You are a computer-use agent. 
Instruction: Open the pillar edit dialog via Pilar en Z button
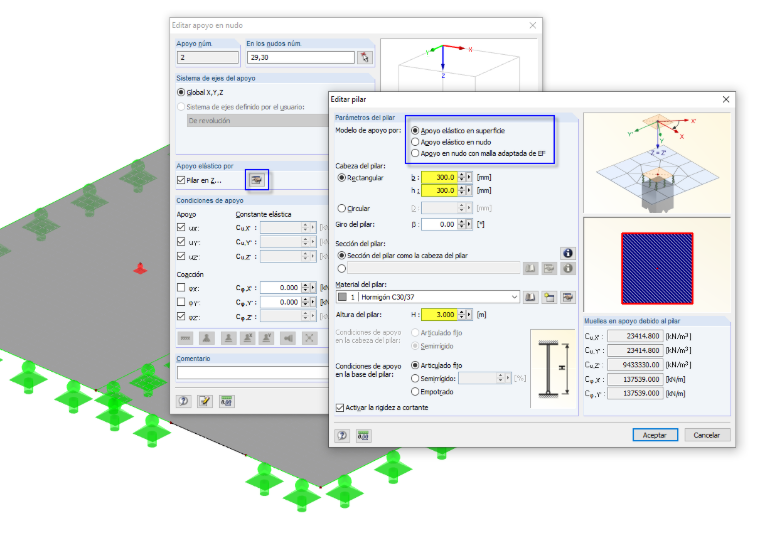[256, 180]
